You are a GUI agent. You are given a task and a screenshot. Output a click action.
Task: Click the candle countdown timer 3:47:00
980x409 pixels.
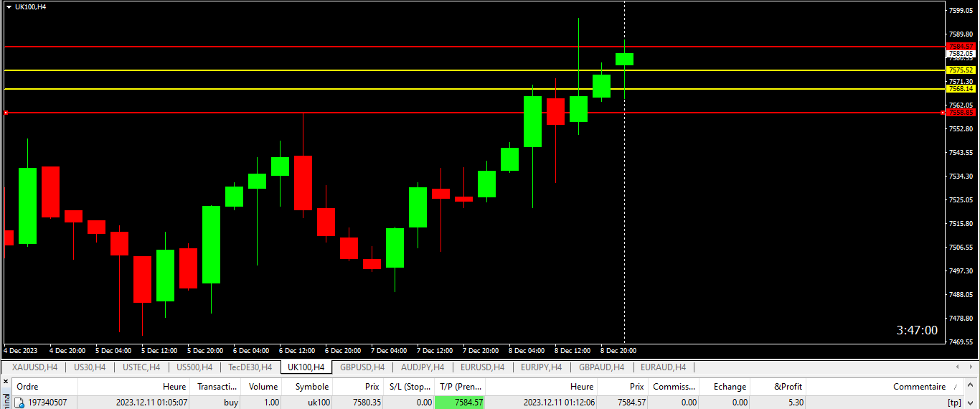(917, 330)
